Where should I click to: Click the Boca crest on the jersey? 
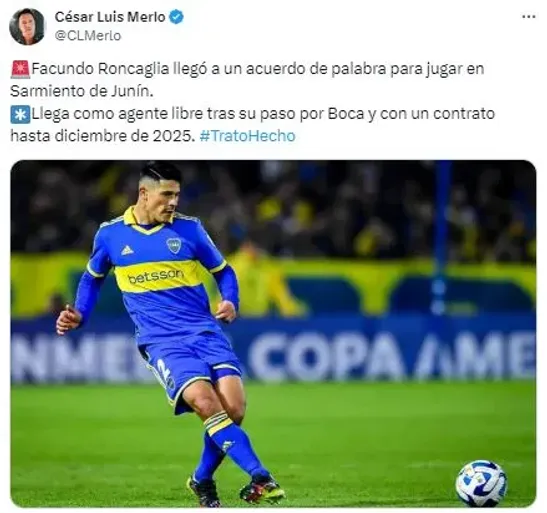(x=174, y=245)
